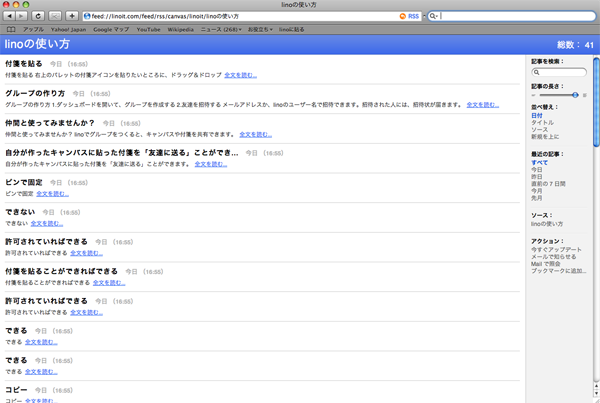The height and width of the screenshot is (403, 600).
Task: Click the Add Bookmark plus button
Action: pyautogui.click(x=72, y=16)
